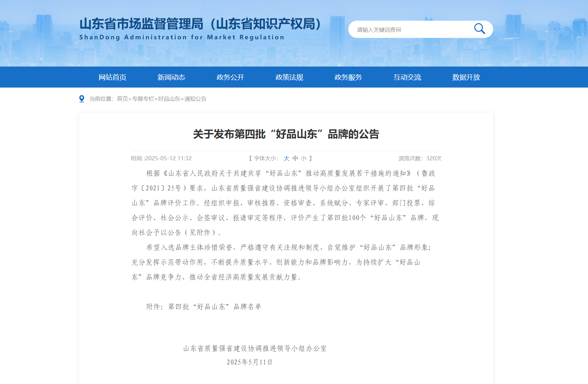Open the 政务公开 nav item
Viewport: 588px width, 384px height.
(x=230, y=77)
